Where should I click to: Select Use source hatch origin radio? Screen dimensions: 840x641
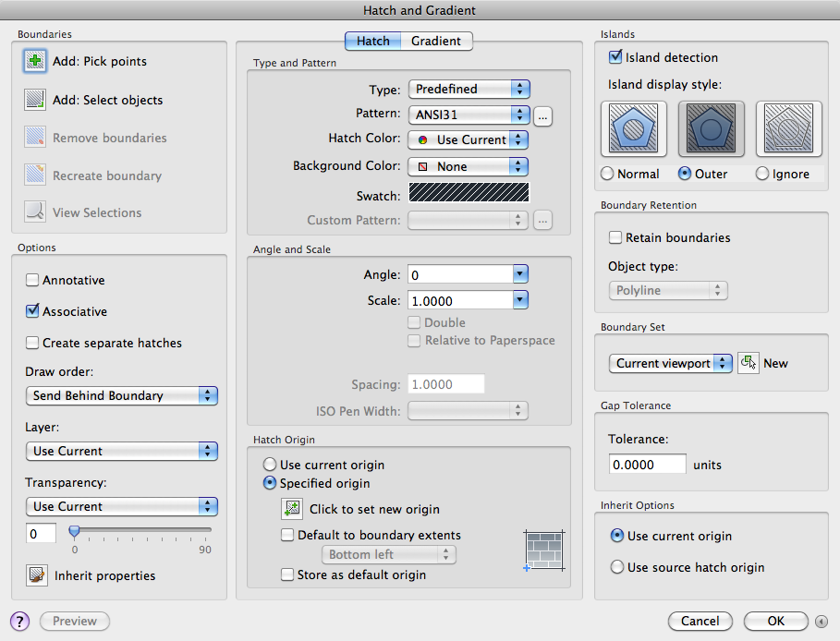point(617,566)
